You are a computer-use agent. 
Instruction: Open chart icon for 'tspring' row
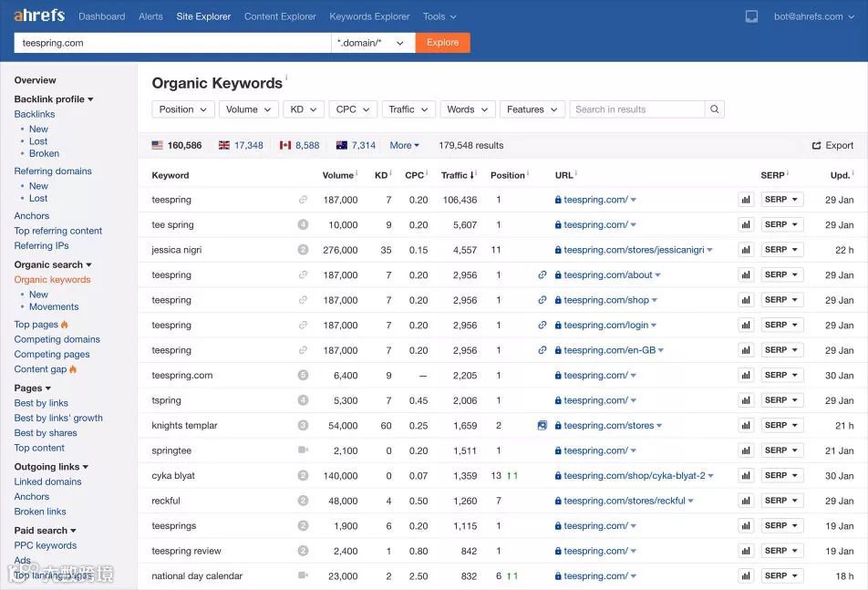[746, 400]
